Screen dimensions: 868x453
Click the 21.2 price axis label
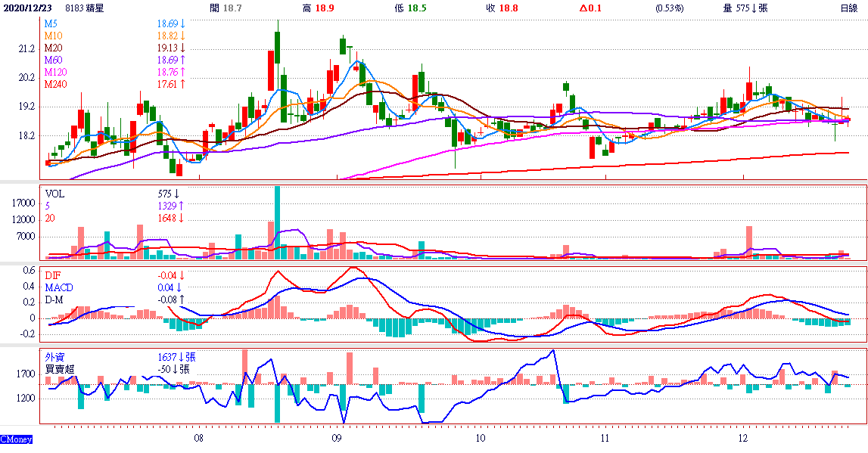click(x=26, y=49)
